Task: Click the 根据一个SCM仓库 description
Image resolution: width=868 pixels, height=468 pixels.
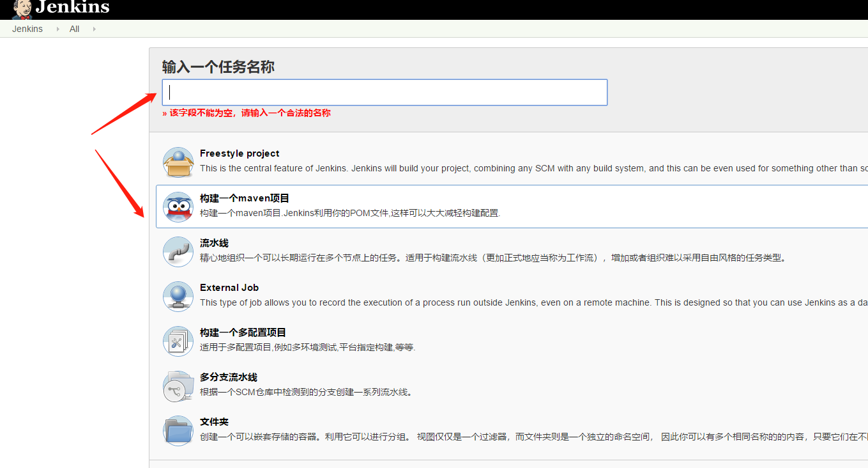Action: 307,392
